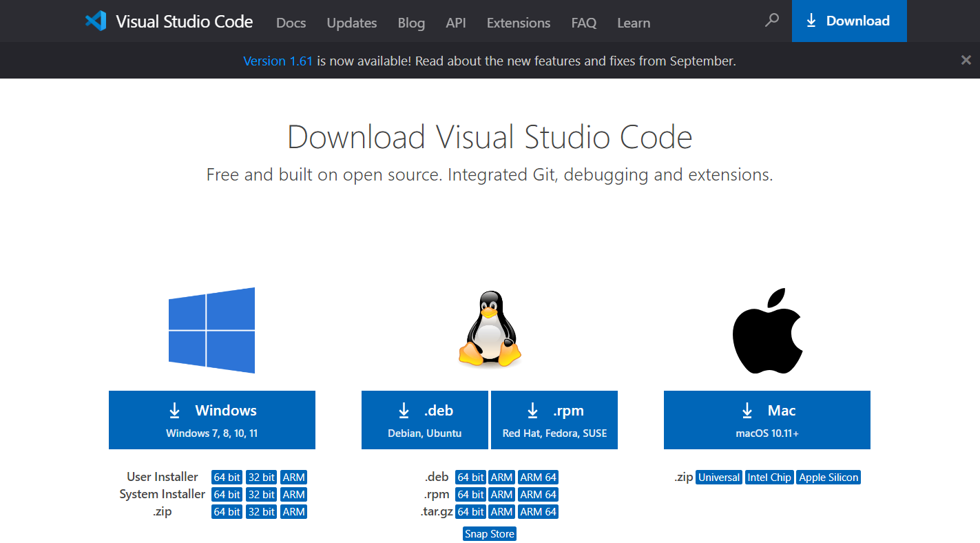Select System Installer 64 bit

pos(227,494)
